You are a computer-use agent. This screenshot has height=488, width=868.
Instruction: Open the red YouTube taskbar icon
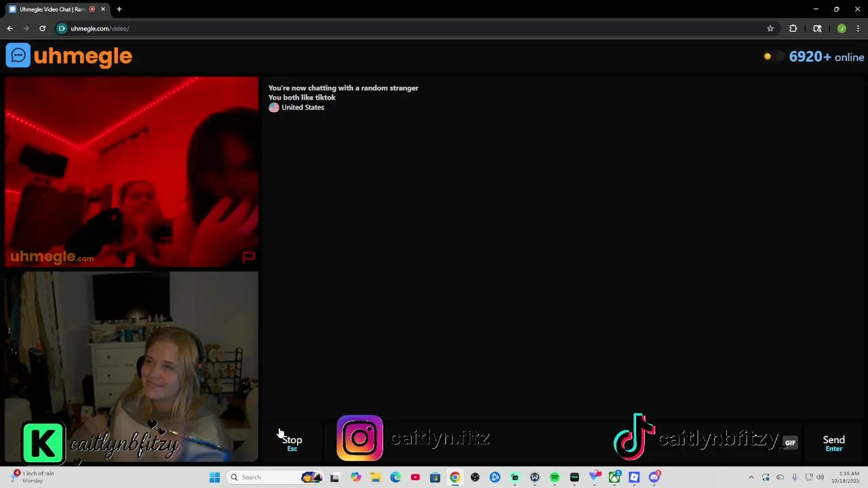415,477
